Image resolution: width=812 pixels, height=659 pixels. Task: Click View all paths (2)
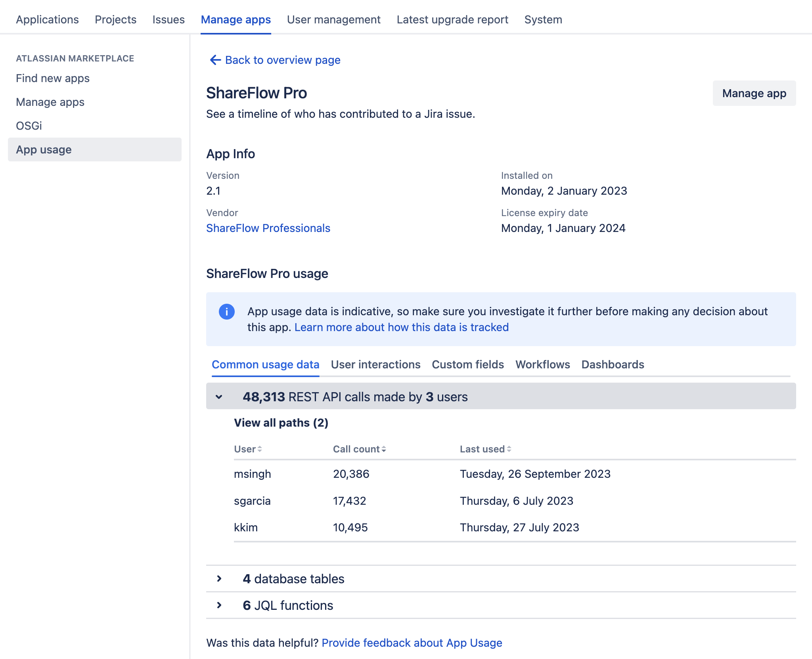(281, 423)
